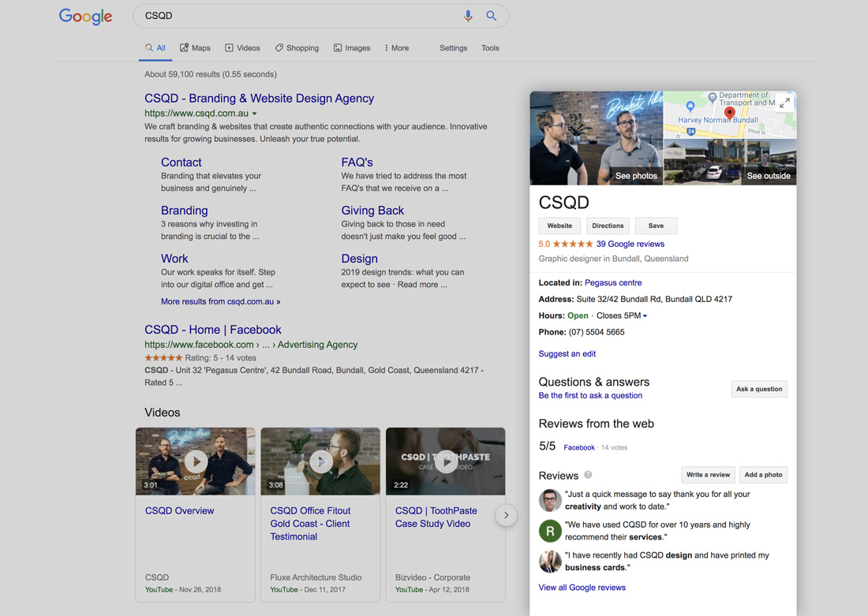Expand the opening hours dropdown
This screenshot has width=868, height=616.
645,316
